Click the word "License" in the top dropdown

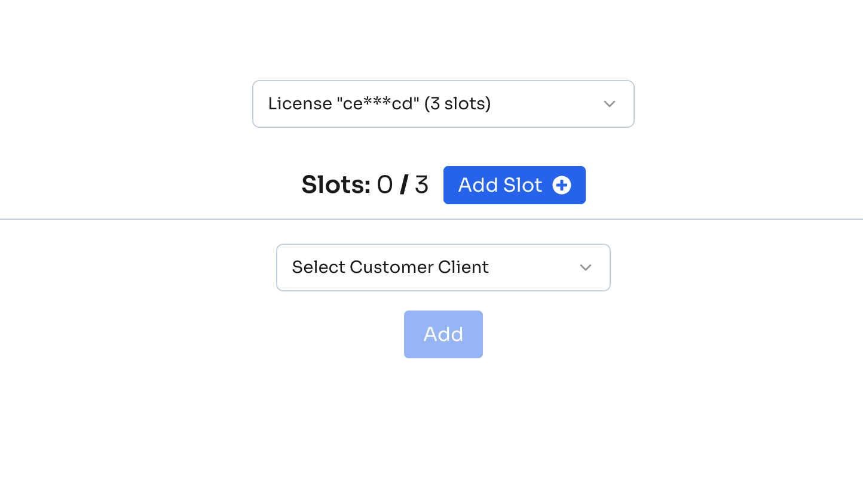coord(299,104)
